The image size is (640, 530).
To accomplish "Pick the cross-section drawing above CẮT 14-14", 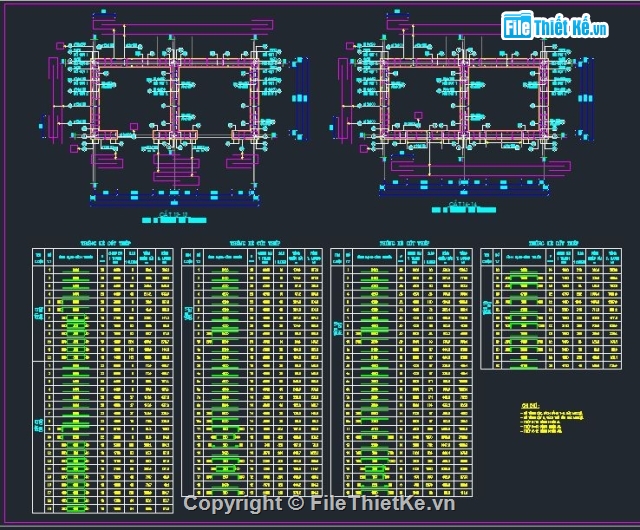I will 461,103.
